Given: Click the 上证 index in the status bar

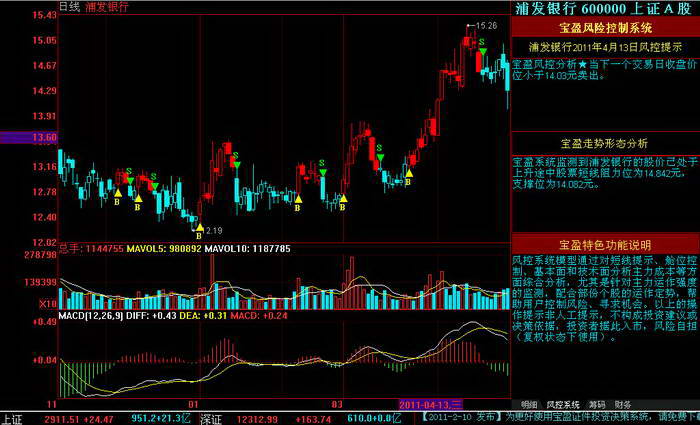Looking at the screenshot, I should tap(12, 418).
